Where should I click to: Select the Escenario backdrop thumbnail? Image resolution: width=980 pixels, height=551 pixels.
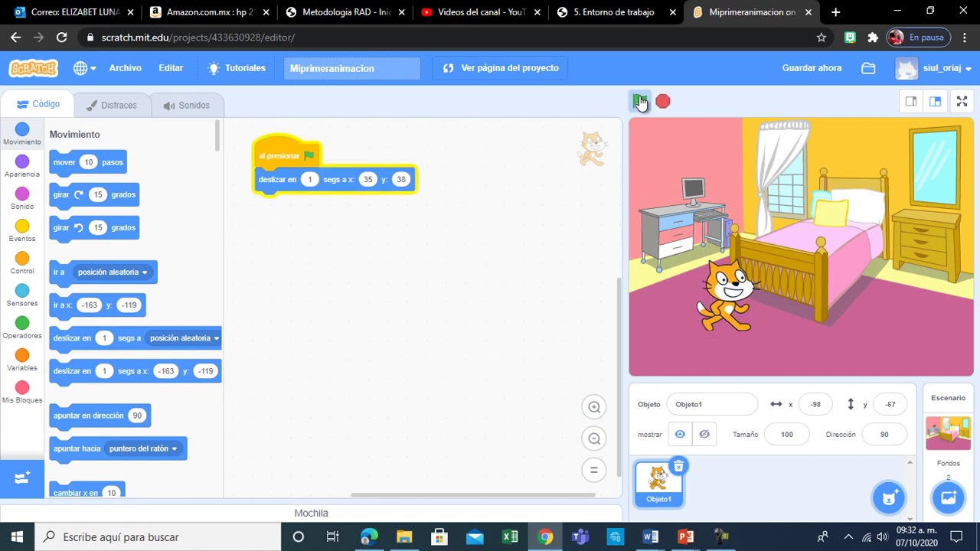[948, 433]
